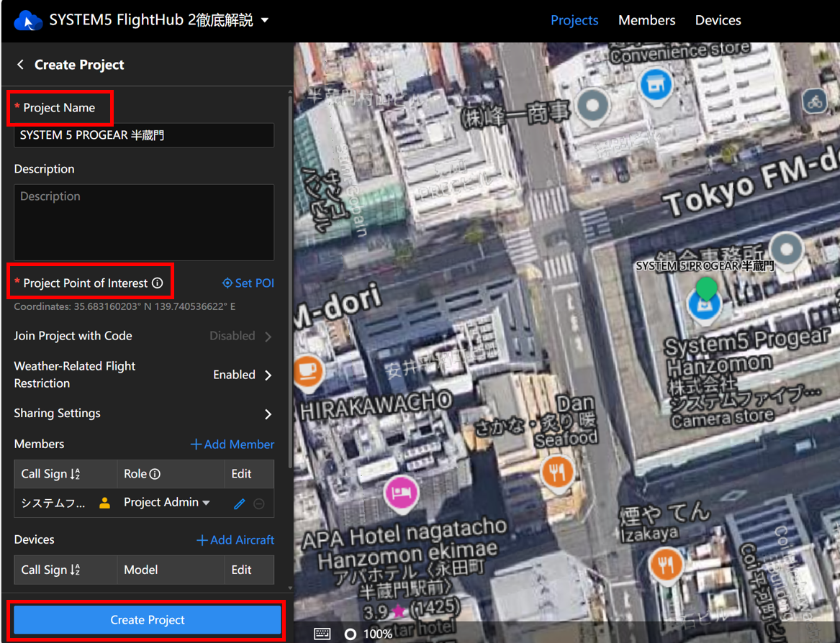The width and height of the screenshot is (840, 643).
Task: Click the Create Project button
Action: (x=148, y=620)
